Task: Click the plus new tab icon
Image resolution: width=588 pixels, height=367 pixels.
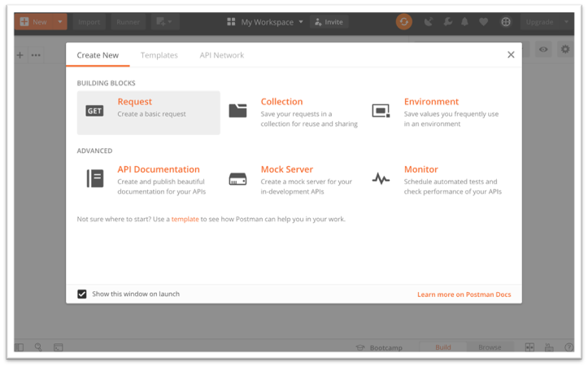Action: tap(20, 55)
